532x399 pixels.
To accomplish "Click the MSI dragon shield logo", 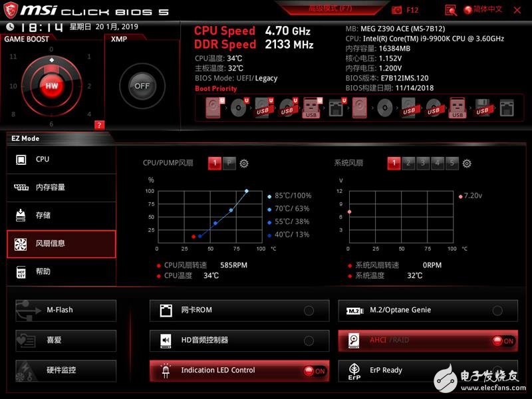I will [x=10, y=10].
